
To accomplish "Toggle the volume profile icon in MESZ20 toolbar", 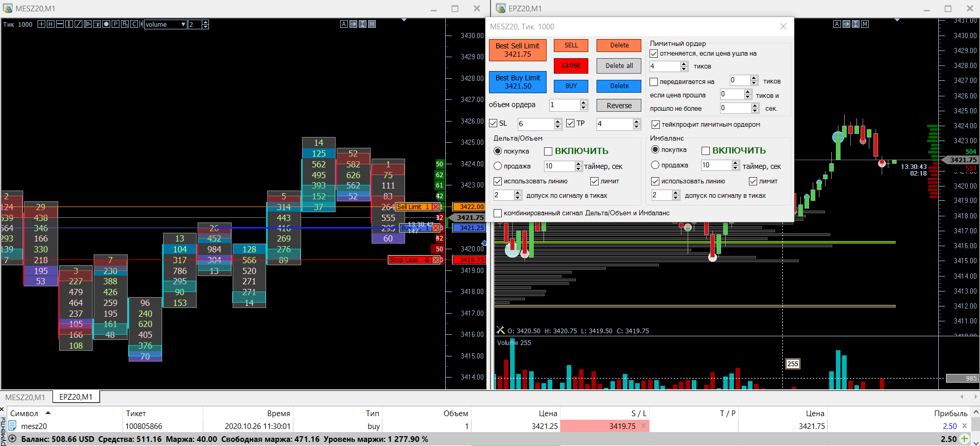I will (87, 24).
